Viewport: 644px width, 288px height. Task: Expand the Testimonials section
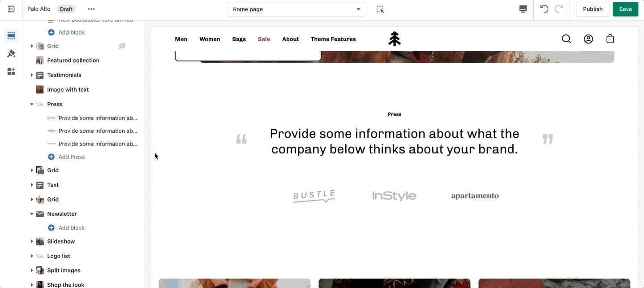[32, 75]
